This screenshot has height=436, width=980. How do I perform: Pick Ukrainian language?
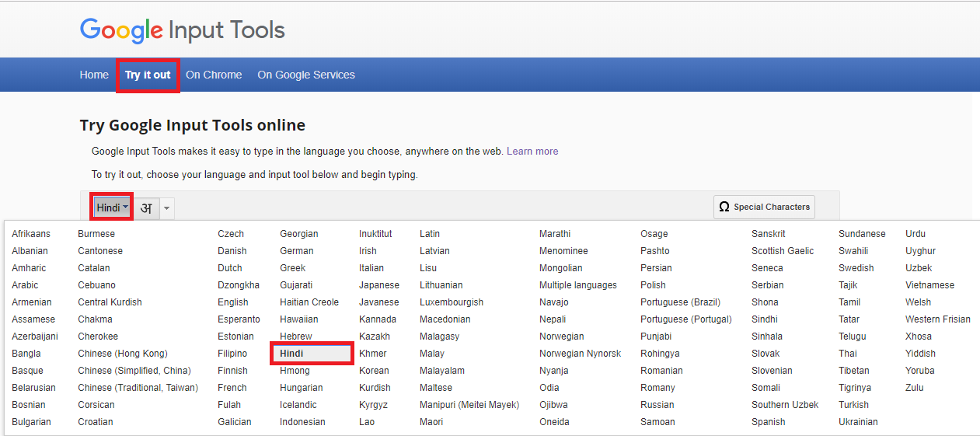tap(858, 421)
